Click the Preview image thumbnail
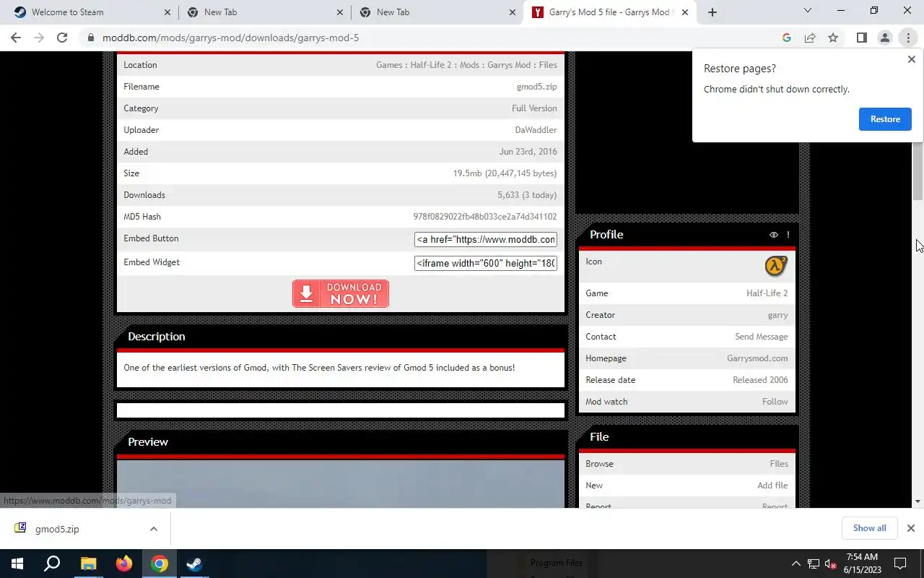Viewport: 924px width, 578px height. click(341, 484)
